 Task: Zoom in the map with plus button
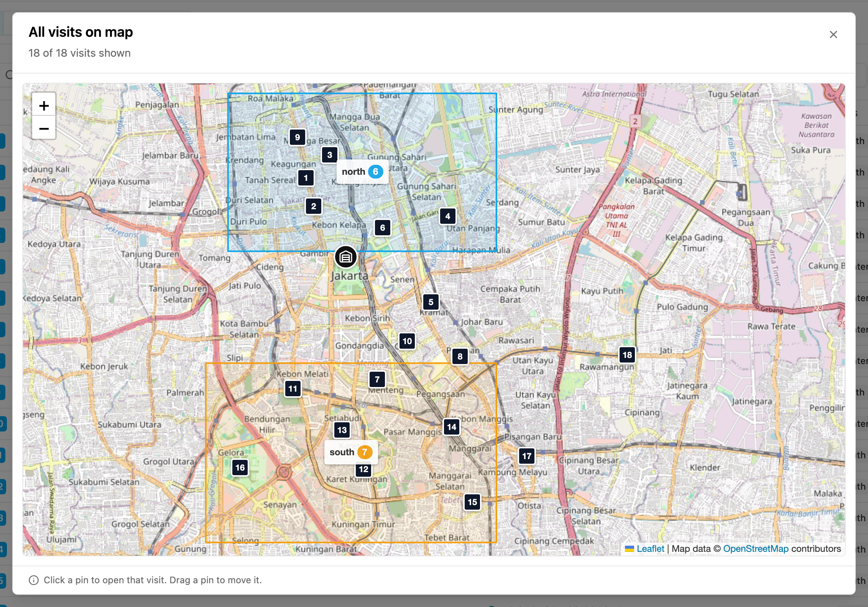point(44,105)
